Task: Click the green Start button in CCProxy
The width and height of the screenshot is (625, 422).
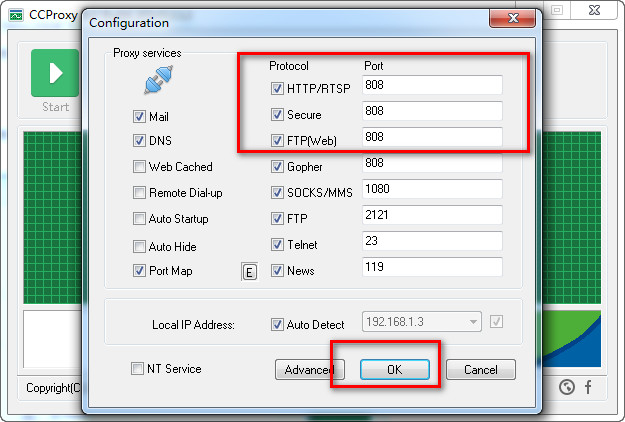Action: point(55,73)
